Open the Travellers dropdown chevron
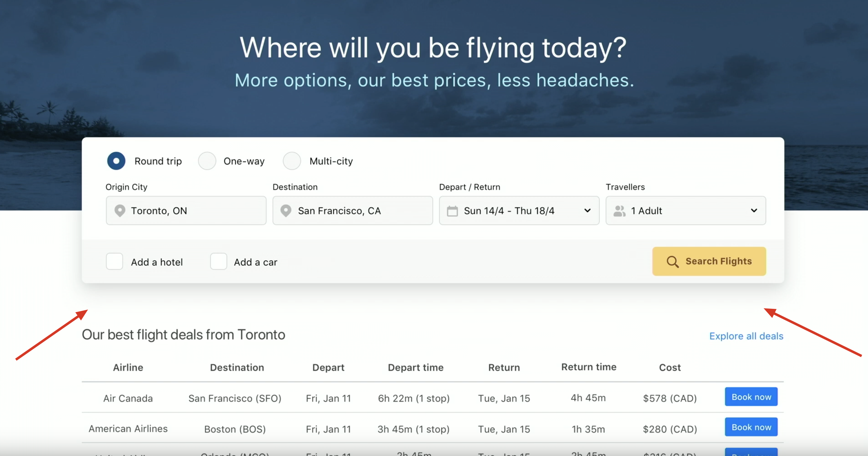 click(x=754, y=211)
